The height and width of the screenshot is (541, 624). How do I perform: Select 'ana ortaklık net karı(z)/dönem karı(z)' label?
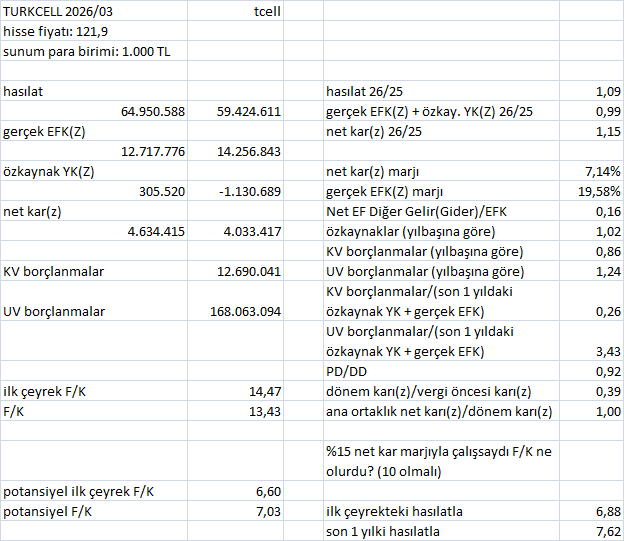click(x=441, y=411)
